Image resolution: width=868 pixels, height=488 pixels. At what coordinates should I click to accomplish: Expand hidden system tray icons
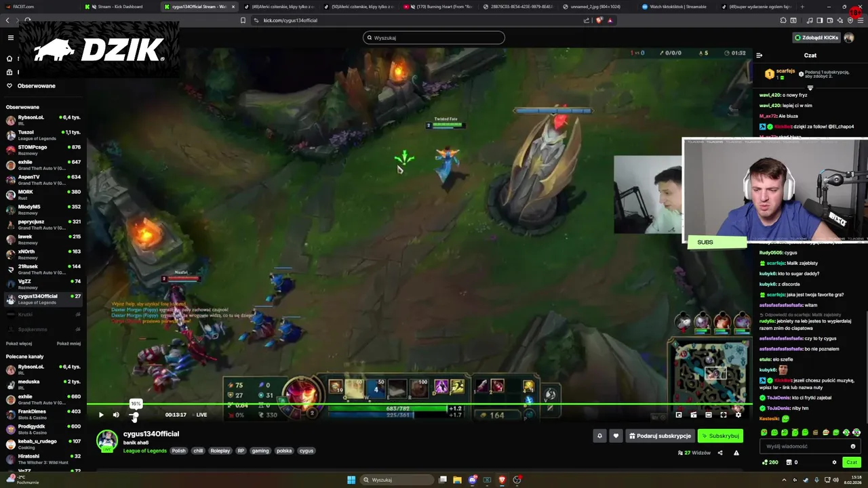(785, 480)
